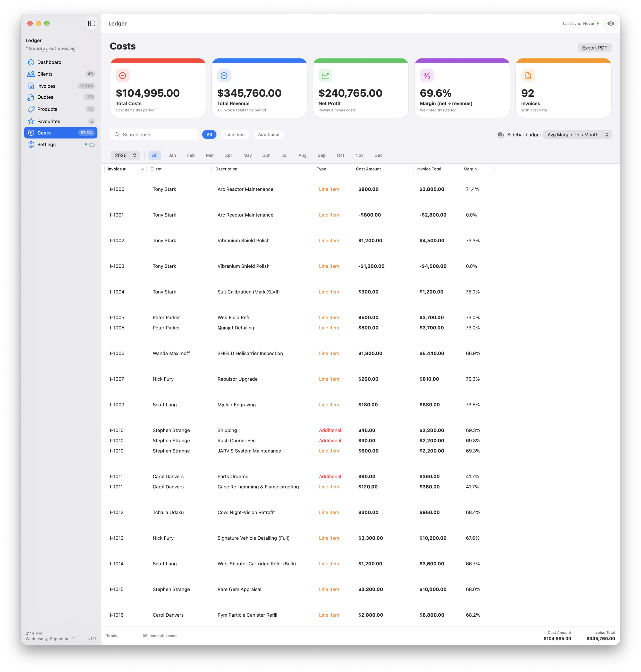Click the eye visibility icon
The image size is (641, 672).
(x=611, y=24)
